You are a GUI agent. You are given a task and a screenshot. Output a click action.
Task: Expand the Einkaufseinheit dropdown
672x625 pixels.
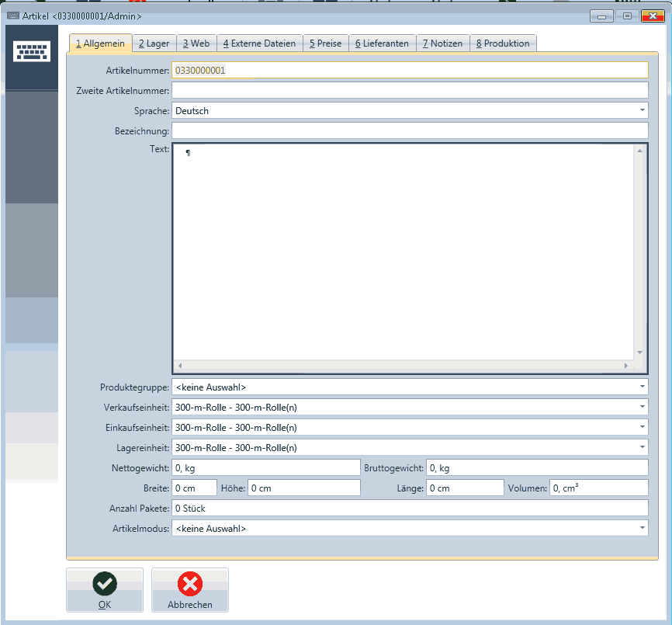(x=643, y=427)
